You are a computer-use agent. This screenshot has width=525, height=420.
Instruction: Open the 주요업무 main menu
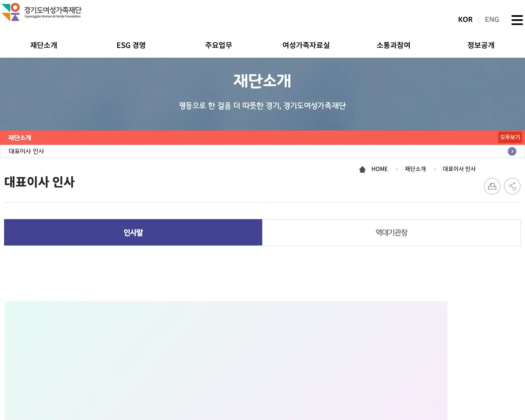219,45
